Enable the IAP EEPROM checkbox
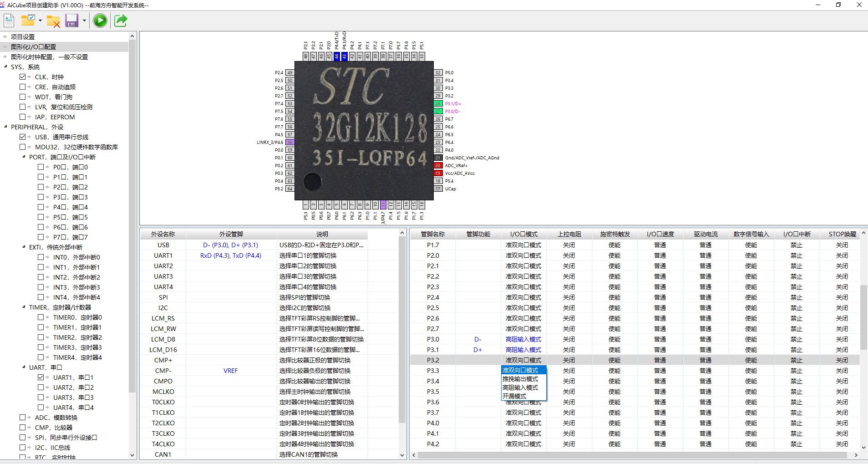 pyautogui.click(x=22, y=117)
